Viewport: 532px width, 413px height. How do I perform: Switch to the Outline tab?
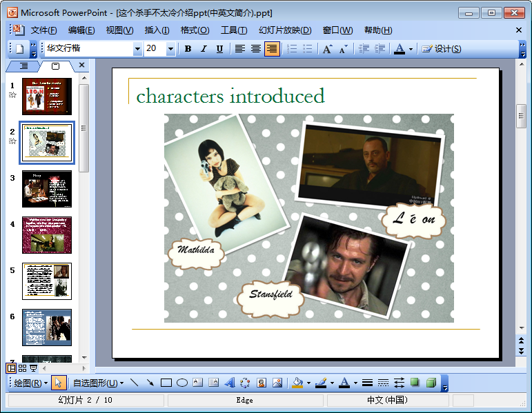(x=23, y=66)
